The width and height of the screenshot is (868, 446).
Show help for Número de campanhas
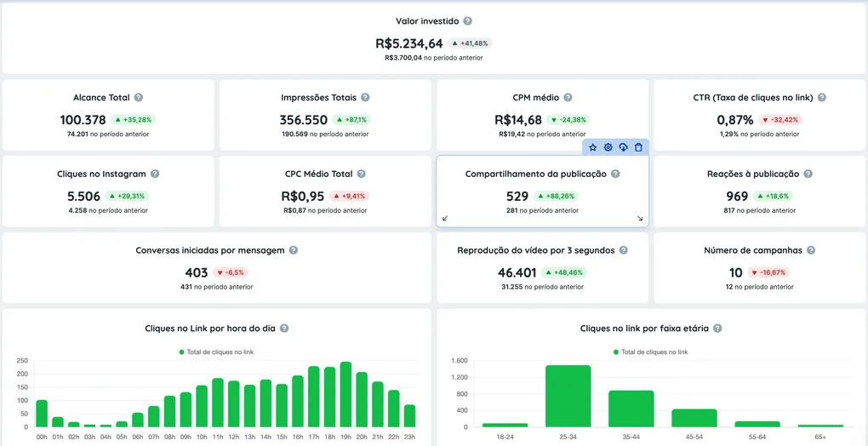811,250
